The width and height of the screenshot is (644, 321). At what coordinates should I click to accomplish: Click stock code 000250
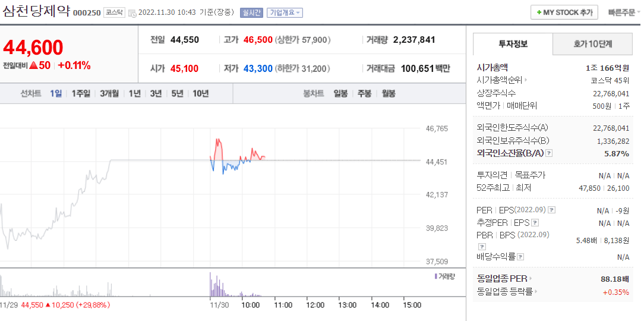pos(87,12)
